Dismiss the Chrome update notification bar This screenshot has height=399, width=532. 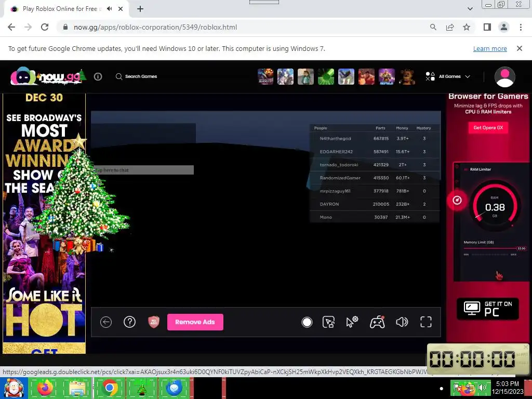point(519,48)
